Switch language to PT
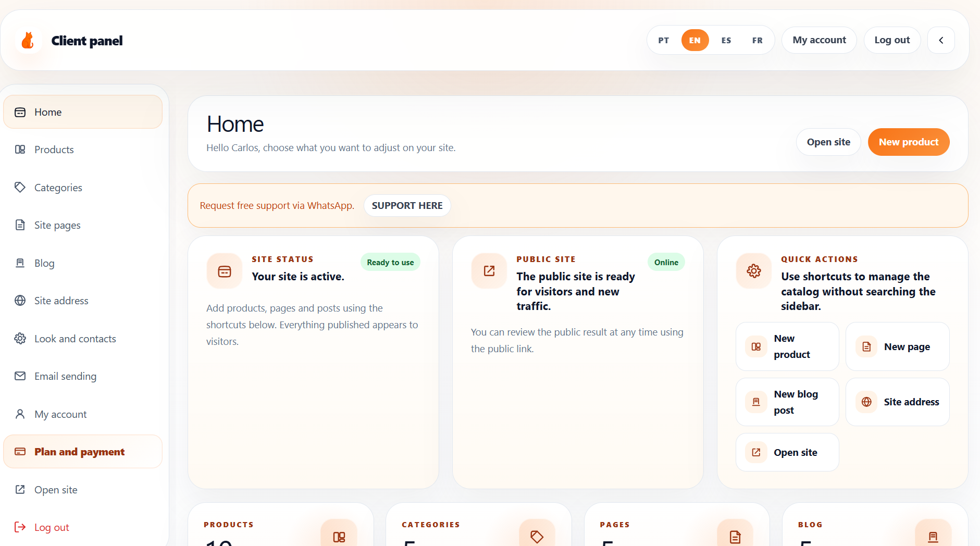This screenshot has width=980, height=546. (x=663, y=40)
